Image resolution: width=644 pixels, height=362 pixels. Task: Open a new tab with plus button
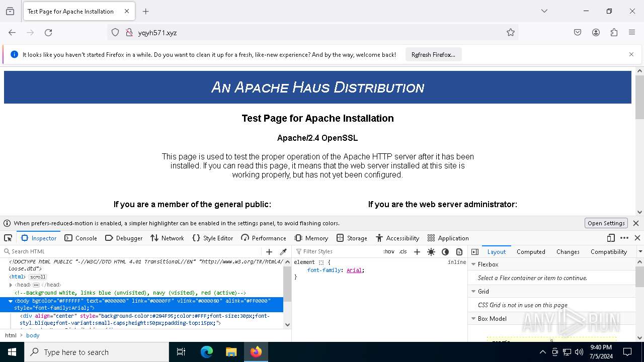pyautogui.click(x=145, y=11)
